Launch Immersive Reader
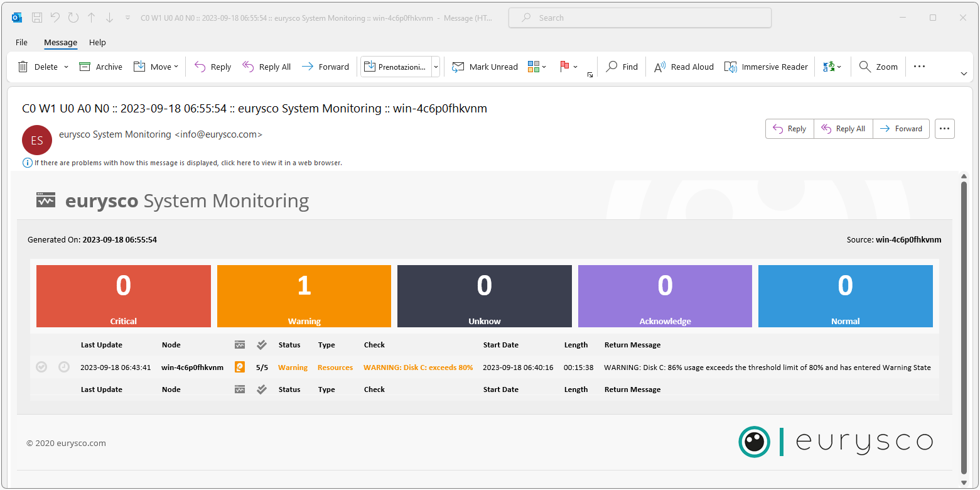 [x=766, y=67]
